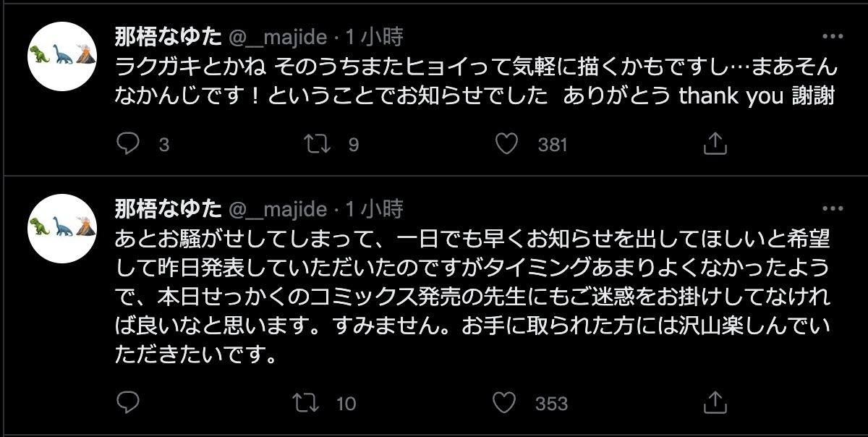The width and height of the screenshot is (868, 437).
Task: Share the first tweet ending with 謝謝
Action: [715, 144]
